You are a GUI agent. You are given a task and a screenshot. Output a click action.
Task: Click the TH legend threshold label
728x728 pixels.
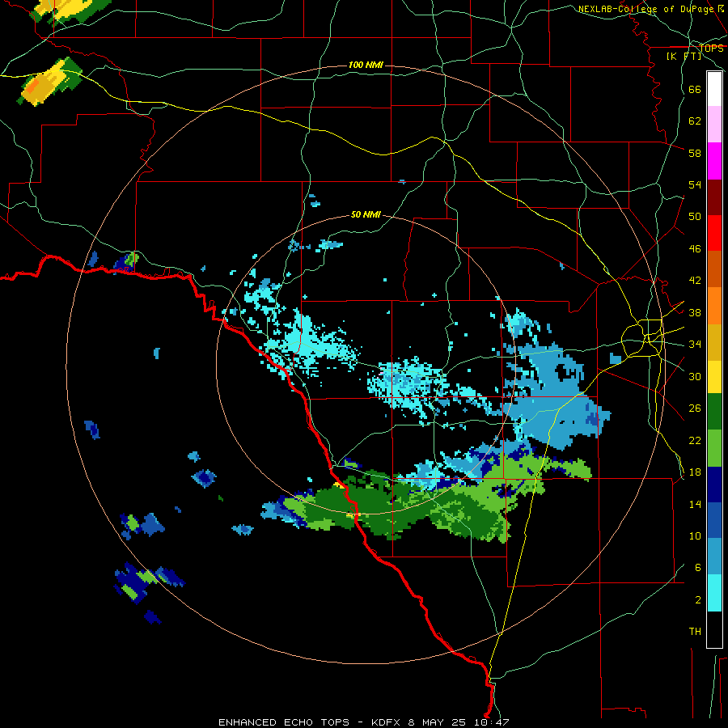695,632
